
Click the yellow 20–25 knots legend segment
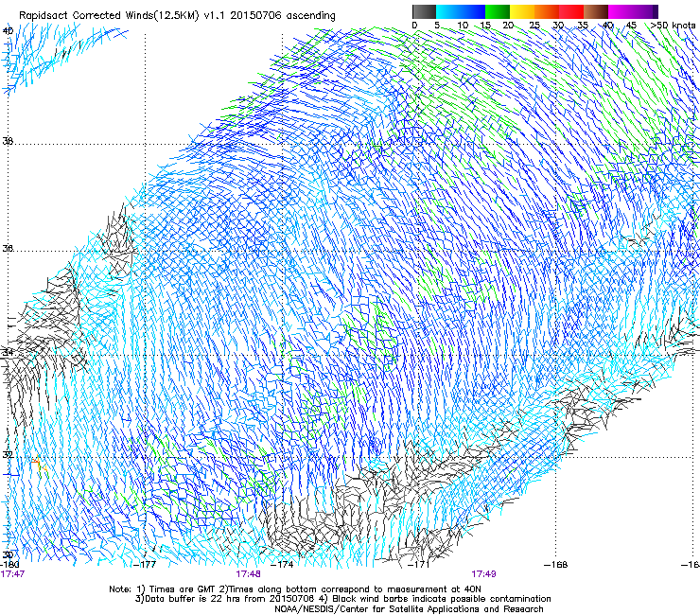[522, 11]
